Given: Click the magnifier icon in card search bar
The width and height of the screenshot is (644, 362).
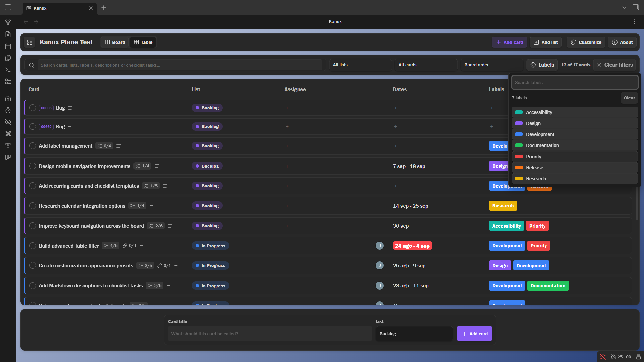Looking at the screenshot, I should [x=32, y=65].
